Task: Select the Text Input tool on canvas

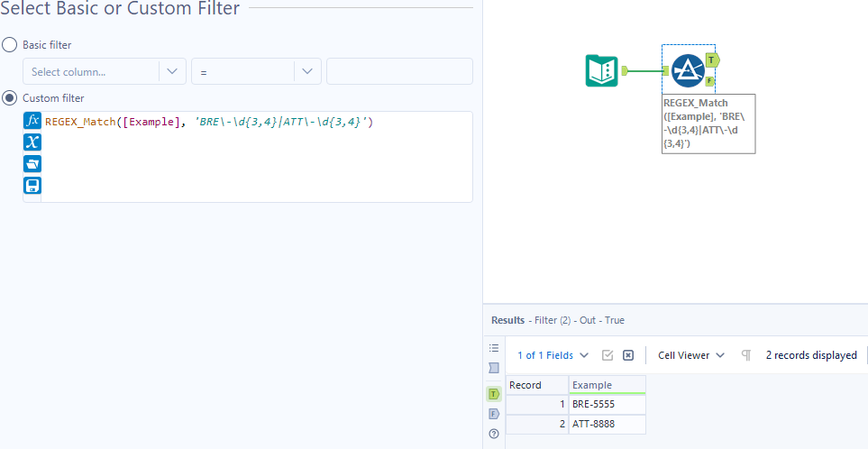Action: point(602,70)
